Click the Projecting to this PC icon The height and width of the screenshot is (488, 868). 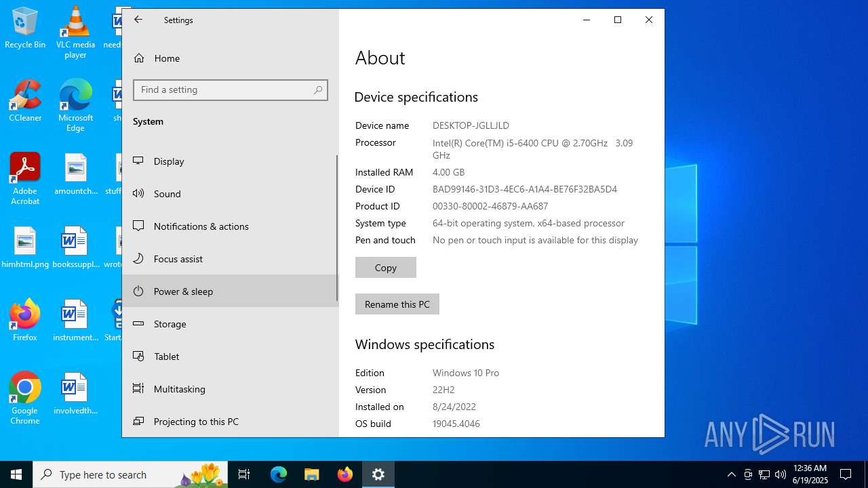tap(138, 421)
